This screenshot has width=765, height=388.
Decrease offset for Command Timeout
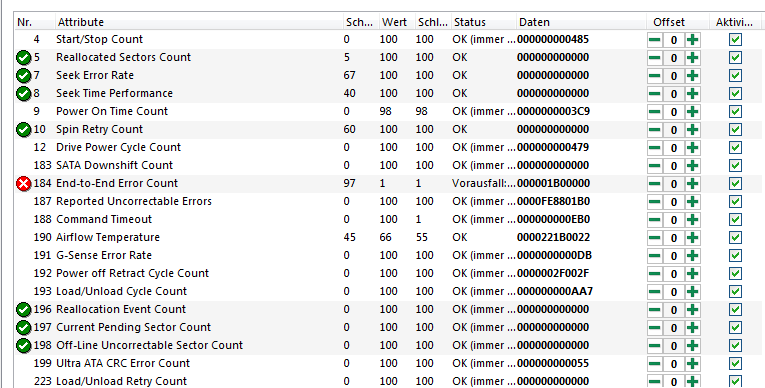(x=655, y=220)
